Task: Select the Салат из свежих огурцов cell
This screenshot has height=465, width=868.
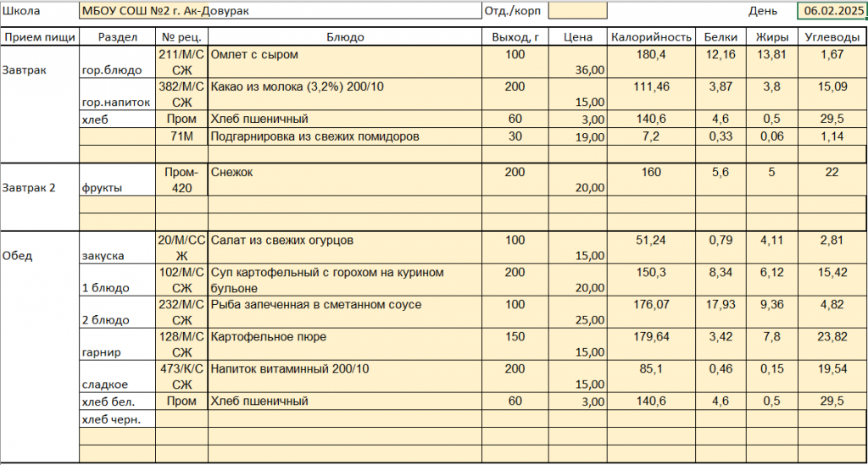Action: point(344,248)
